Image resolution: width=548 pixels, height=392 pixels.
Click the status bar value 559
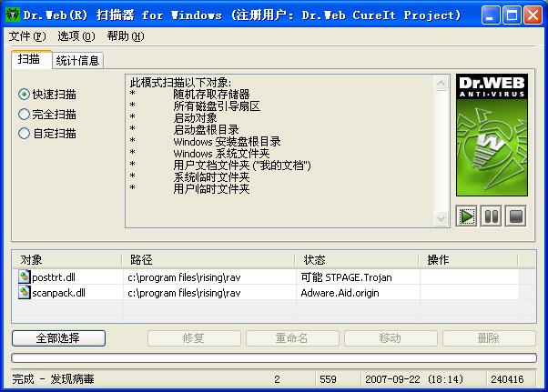(328, 379)
